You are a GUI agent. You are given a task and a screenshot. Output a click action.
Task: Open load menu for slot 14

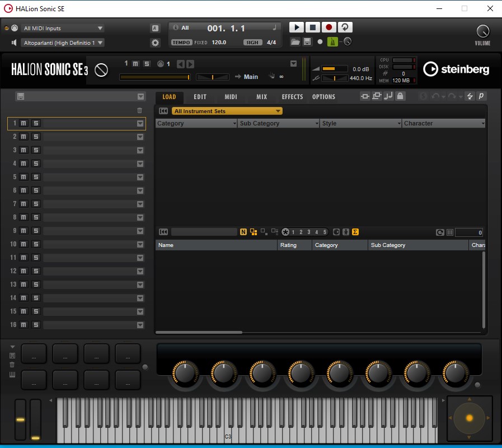click(x=140, y=298)
